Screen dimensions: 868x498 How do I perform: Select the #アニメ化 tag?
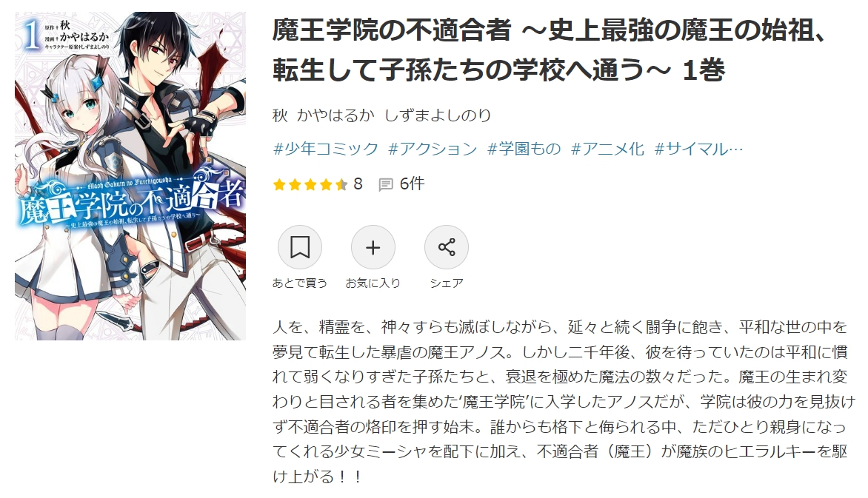pyautogui.click(x=607, y=149)
